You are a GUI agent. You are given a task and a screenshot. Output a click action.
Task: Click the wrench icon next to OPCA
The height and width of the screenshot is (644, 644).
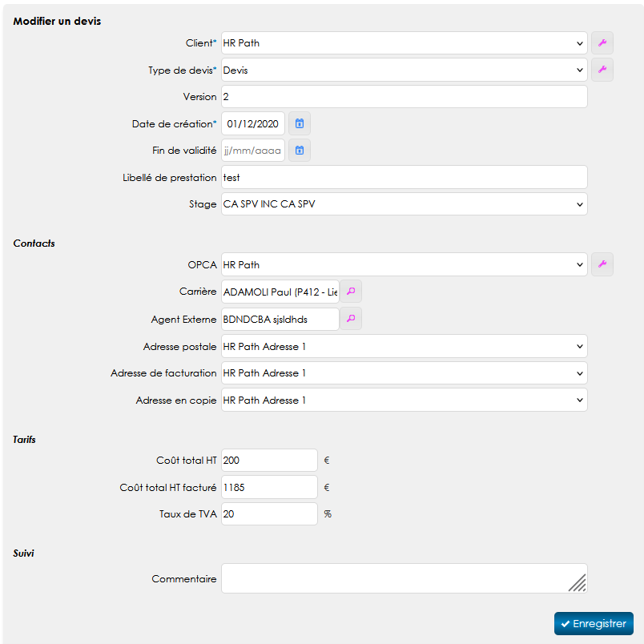click(x=602, y=264)
